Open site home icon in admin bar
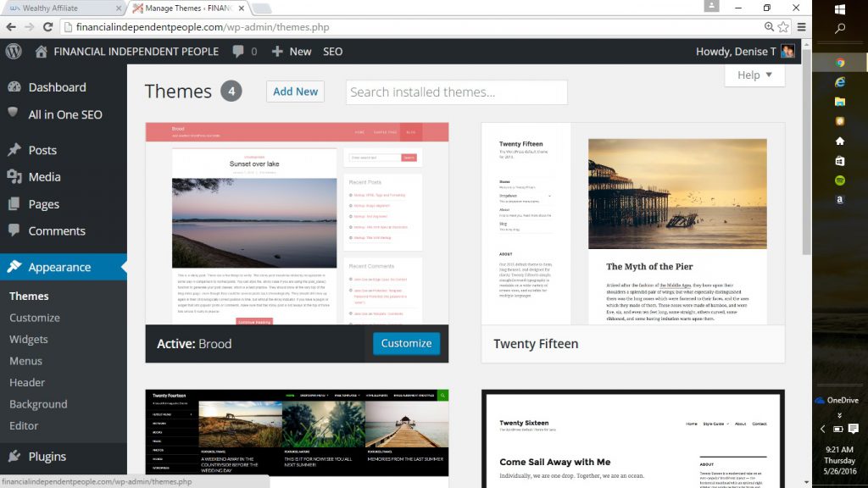Image resolution: width=868 pixels, height=488 pixels. pyautogui.click(x=41, y=52)
